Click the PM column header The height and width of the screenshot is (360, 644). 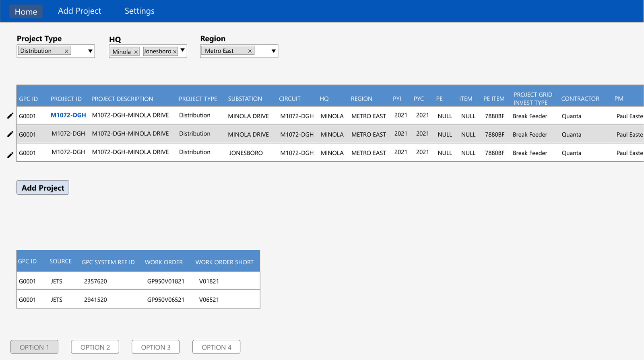[x=619, y=99]
